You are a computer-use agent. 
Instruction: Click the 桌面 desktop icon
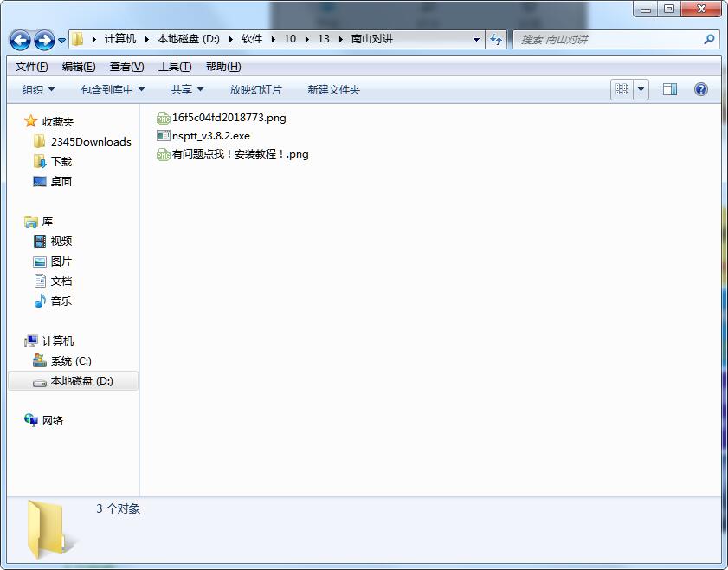coord(40,181)
